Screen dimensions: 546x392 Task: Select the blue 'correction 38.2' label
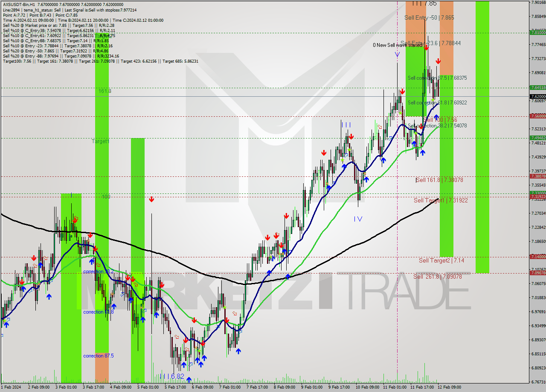tap(99, 272)
